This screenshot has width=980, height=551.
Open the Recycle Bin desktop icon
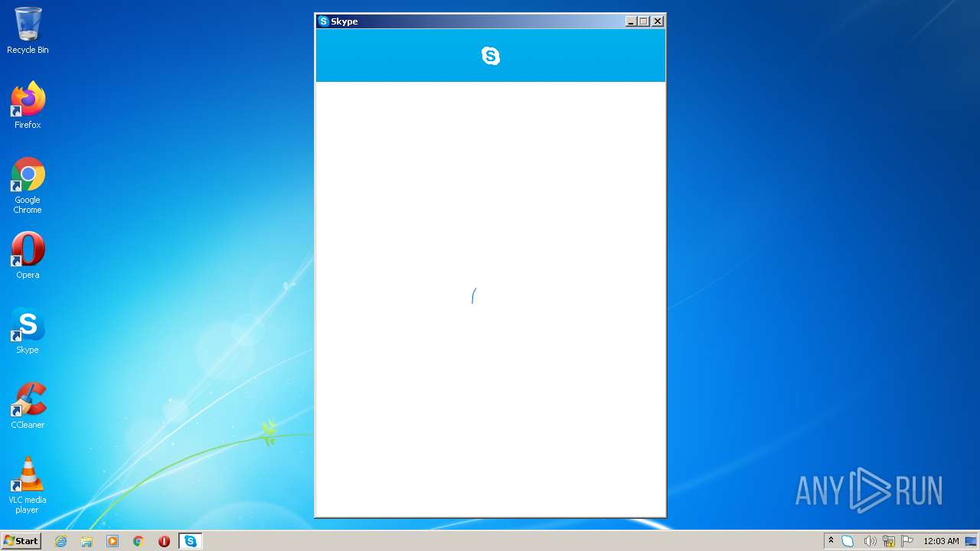[x=28, y=31]
